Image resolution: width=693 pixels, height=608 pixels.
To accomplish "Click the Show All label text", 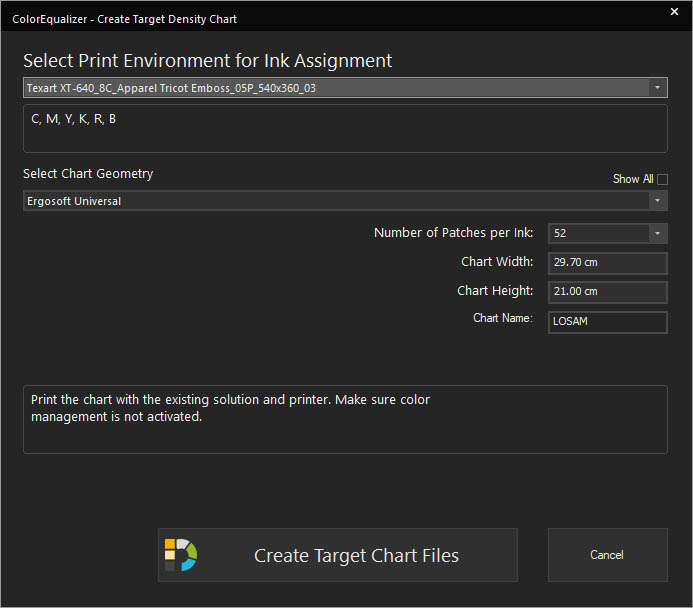I will pos(633,179).
